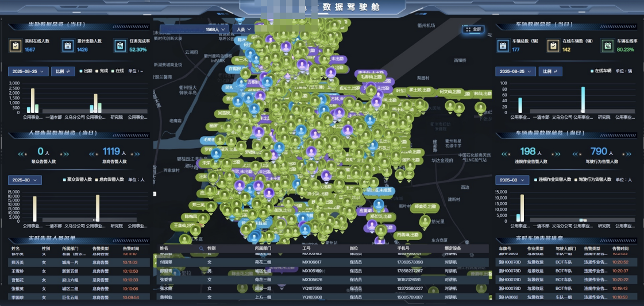Click the total vehicles (车辆总数) icon
Viewport: 644px width, 306px height.
coord(503,45)
